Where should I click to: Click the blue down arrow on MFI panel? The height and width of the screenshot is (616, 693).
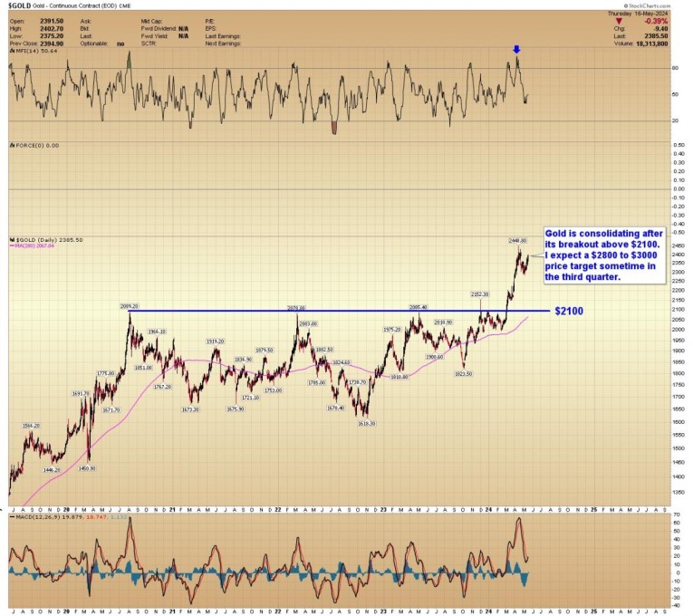coord(515,52)
